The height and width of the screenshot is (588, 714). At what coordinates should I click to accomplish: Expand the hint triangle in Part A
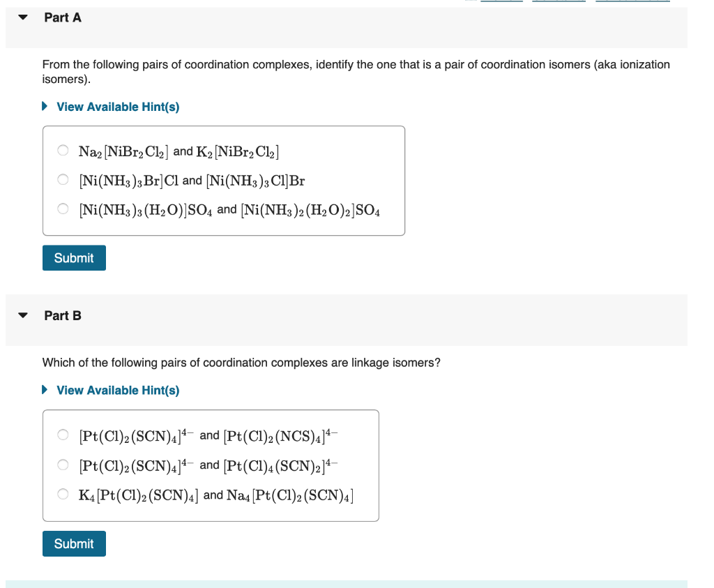45,107
